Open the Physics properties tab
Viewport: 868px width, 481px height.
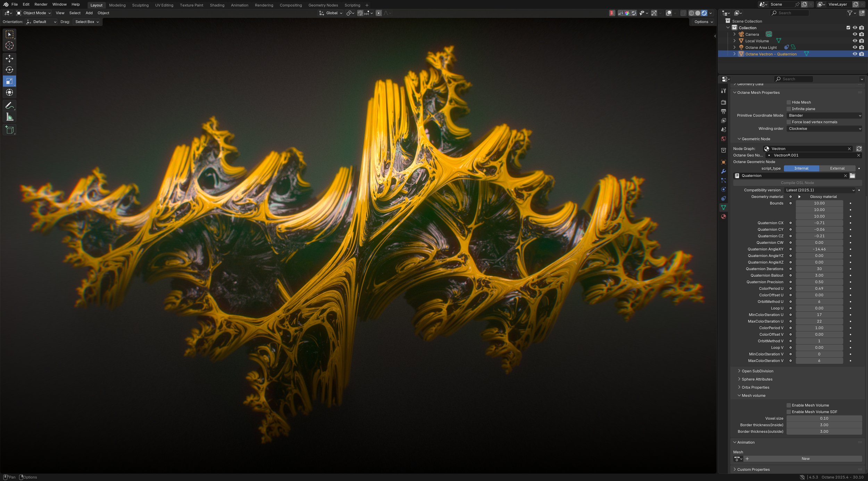click(x=724, y=189)
